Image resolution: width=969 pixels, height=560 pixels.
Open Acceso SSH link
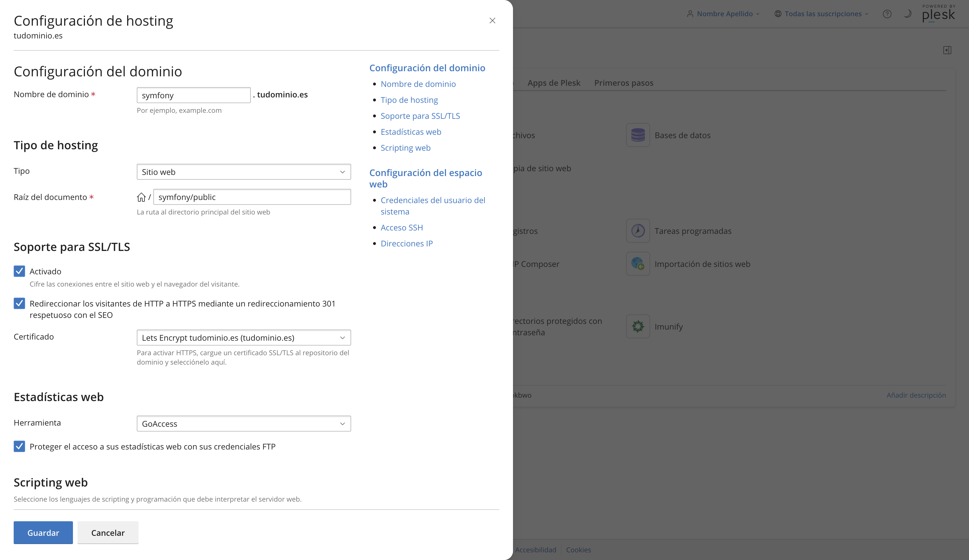point(402,228)
